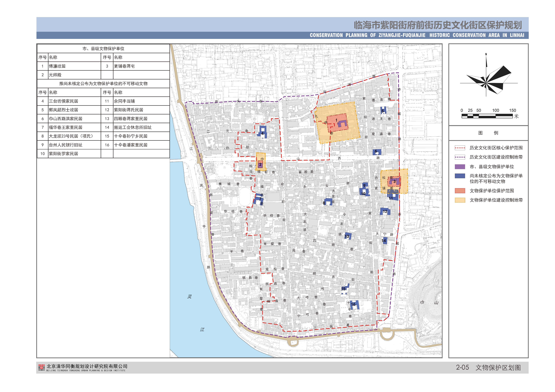
Task: Click table cell 更铺巷蒋宅
Action: (x=125, y=66)
